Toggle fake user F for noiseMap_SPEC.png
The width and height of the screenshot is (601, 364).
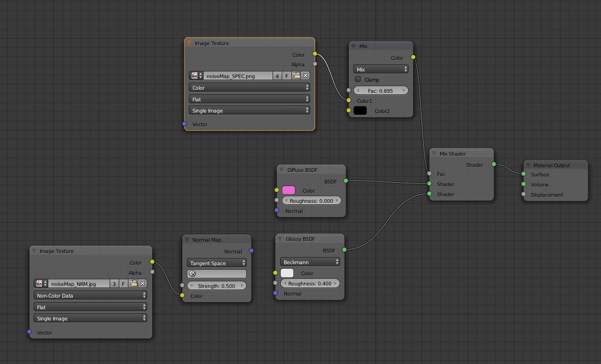[287, 76]
